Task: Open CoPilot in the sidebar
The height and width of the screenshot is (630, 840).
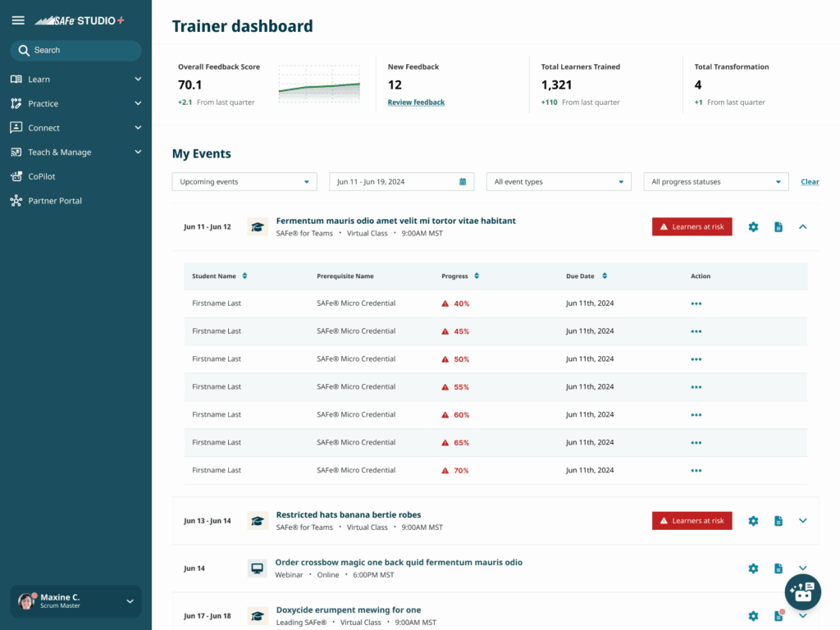Action: click(x=41, y=176)
